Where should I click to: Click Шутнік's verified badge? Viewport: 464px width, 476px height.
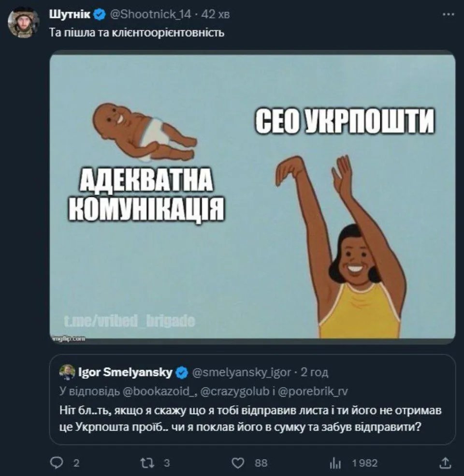tap(100, 15)
